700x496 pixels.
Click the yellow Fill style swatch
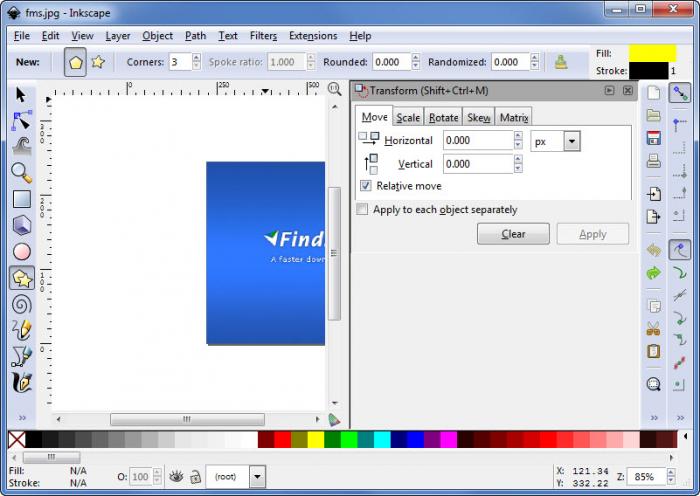652,53
